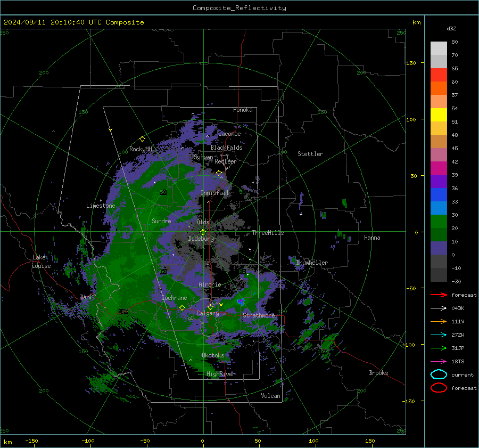Click the Innisfail town label
This screenshot has width=479, height=448.
coord(214,193)
